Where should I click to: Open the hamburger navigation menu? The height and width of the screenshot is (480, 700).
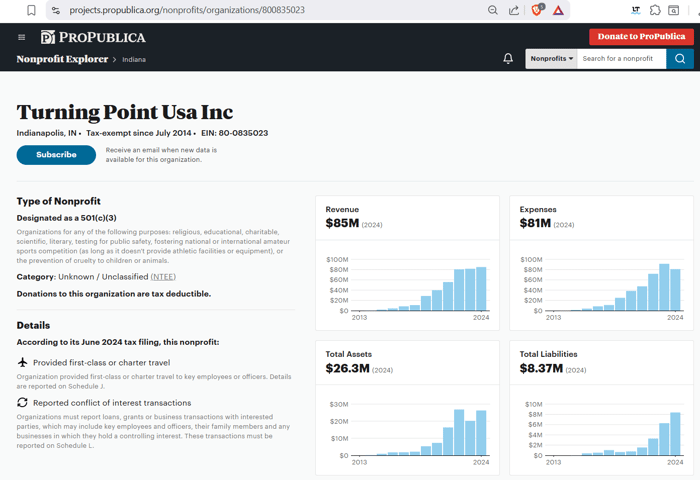click(x=21, y=37)
